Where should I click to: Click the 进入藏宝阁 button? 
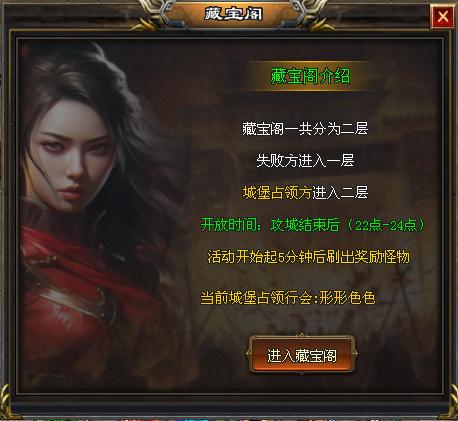pos(302,355)
